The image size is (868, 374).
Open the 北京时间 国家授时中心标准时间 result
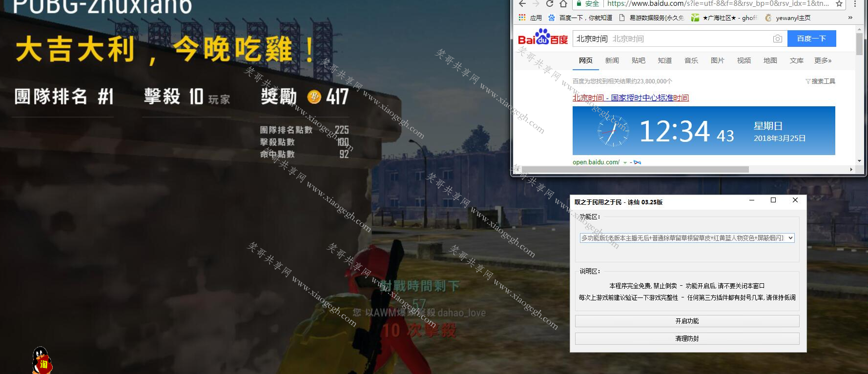tap(631, 98)
